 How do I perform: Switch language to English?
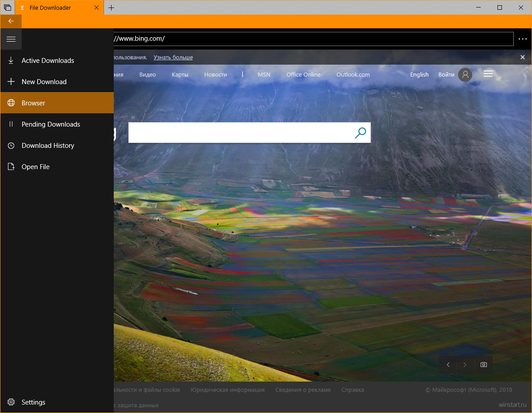[x=419, y=75]
